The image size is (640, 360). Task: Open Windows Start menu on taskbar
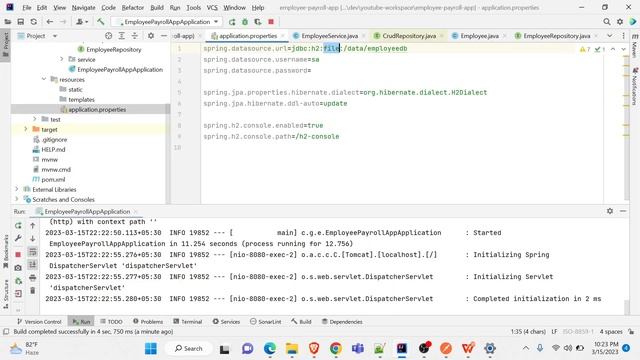pyautogui.click(x=151, y=348)
